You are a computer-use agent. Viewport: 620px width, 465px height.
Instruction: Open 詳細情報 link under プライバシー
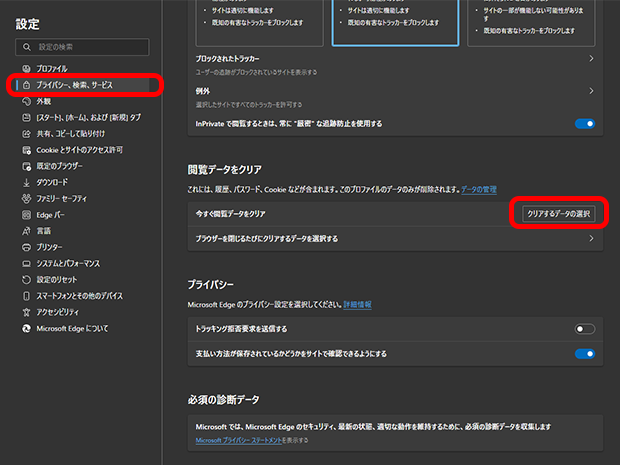pyautogui.click(x=357, y=304)
